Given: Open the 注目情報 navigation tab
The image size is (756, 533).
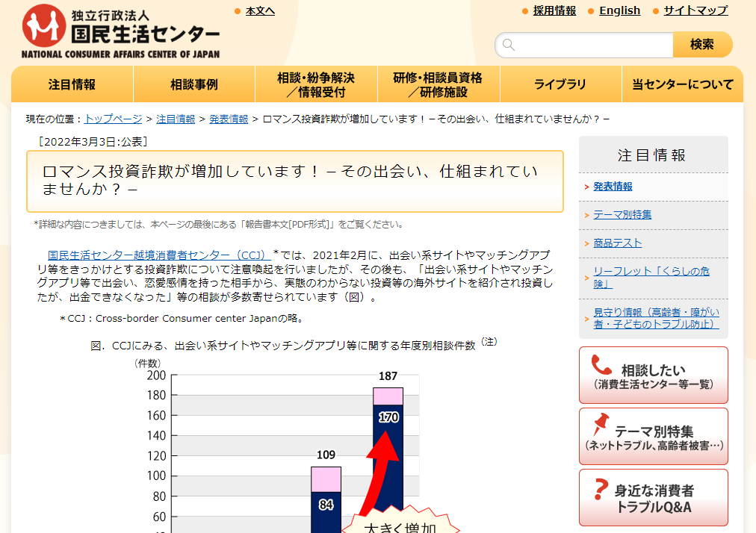Looking at the screenshot, I should coord(72,84).
